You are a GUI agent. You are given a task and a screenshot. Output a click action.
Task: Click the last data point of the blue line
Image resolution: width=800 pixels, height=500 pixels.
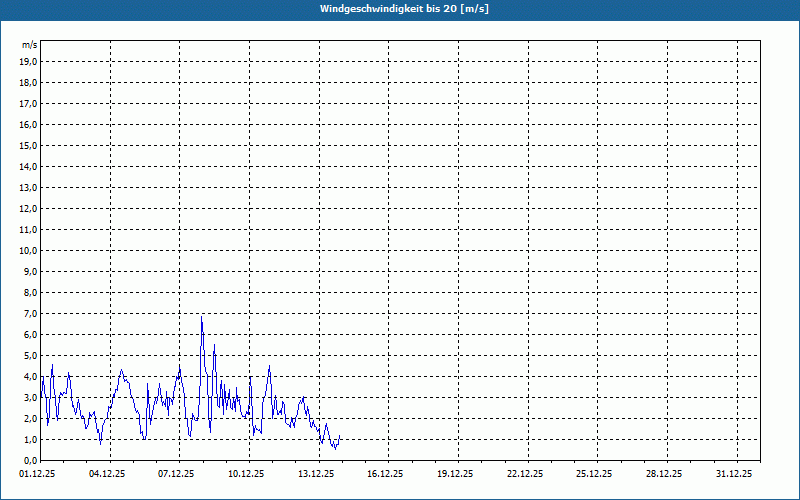[340, 437]
